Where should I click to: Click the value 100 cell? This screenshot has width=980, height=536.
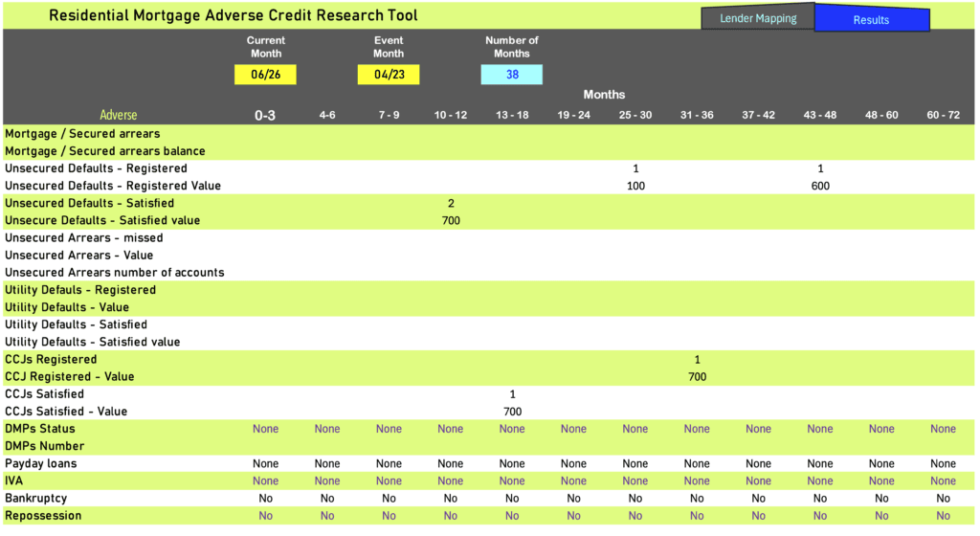click(635, 186)
